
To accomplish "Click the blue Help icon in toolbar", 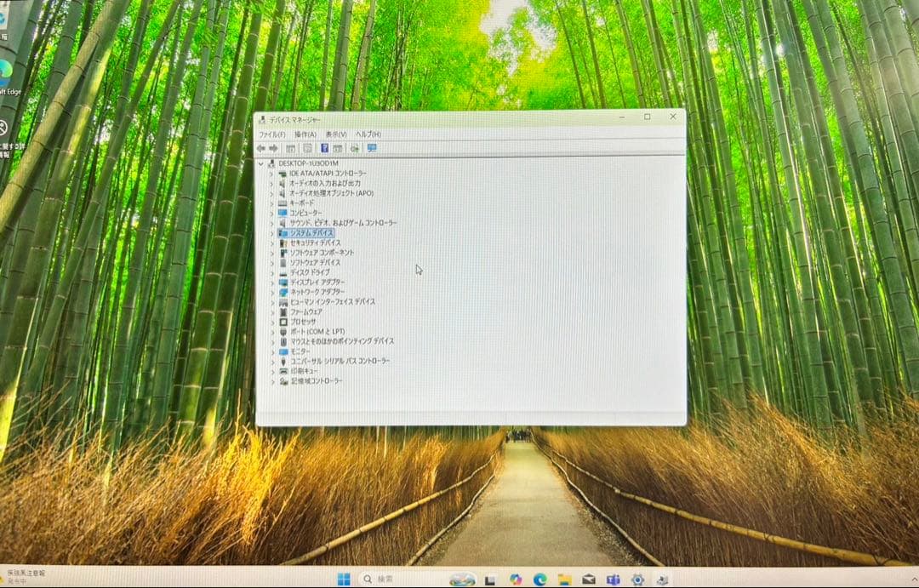I will [x=324, y=148].
